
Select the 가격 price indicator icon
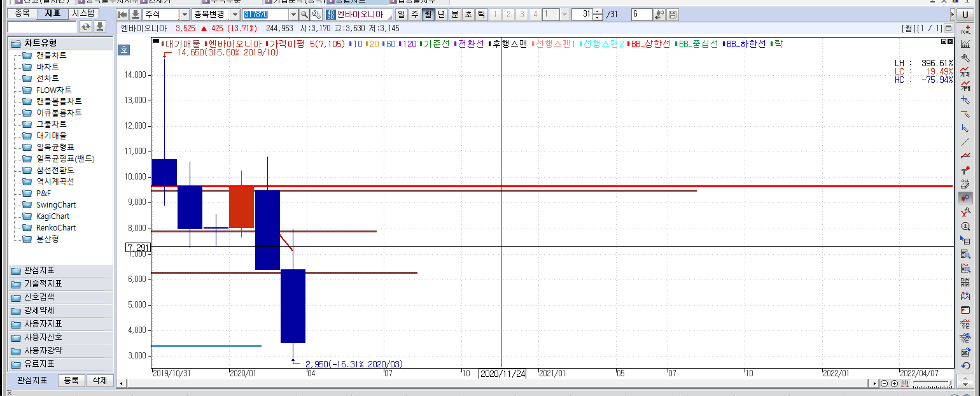point(965,72)
